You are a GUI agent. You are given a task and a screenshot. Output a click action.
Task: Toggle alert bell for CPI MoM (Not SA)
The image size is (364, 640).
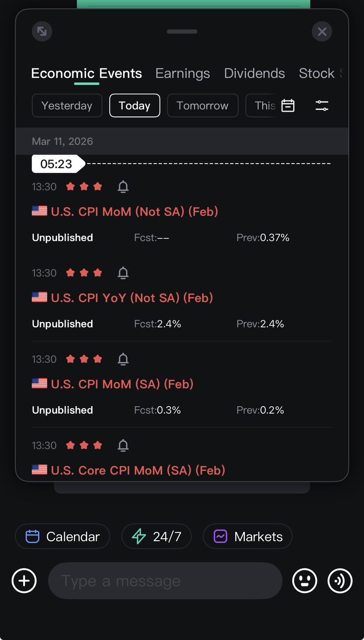point(123,187)
